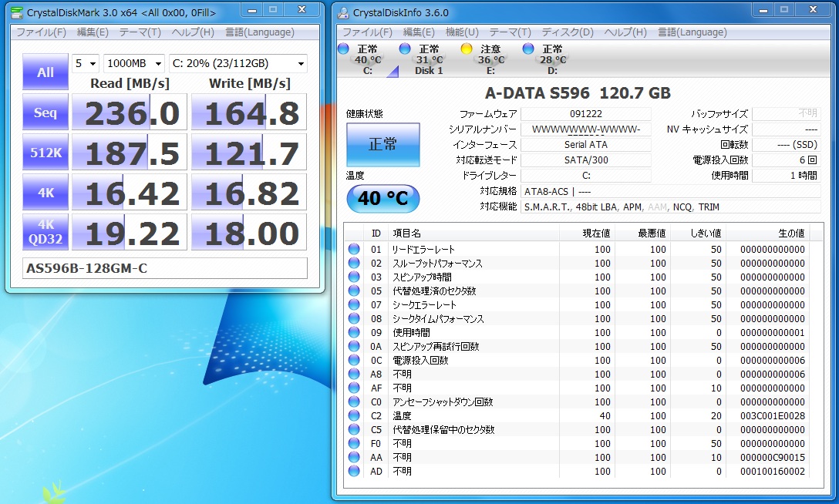This screenshot has width=839, height=504.
Task: Click status orb for attribute 08 row
Action: click(354, 318)
